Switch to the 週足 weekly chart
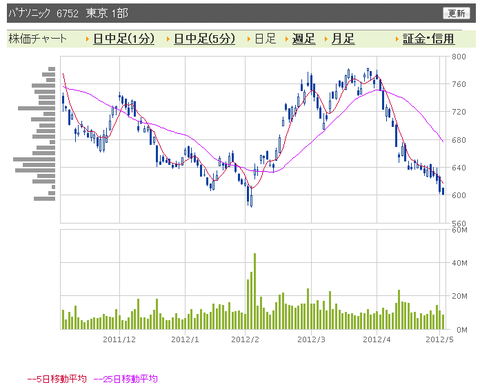 303,39
